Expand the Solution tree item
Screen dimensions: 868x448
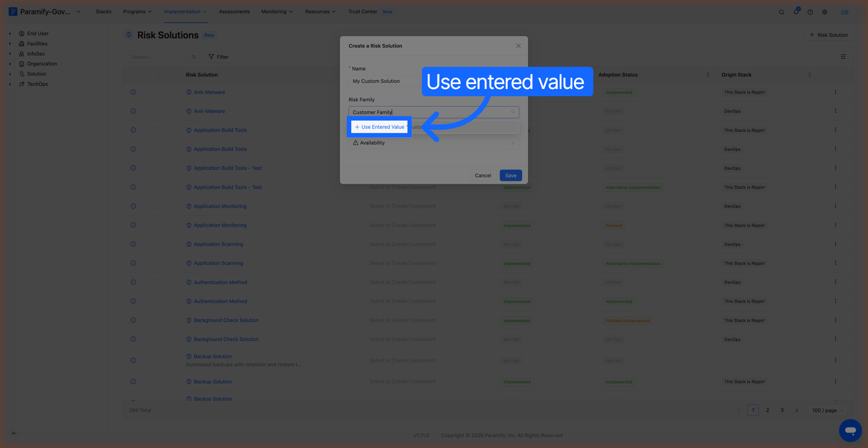click(10, 74)
